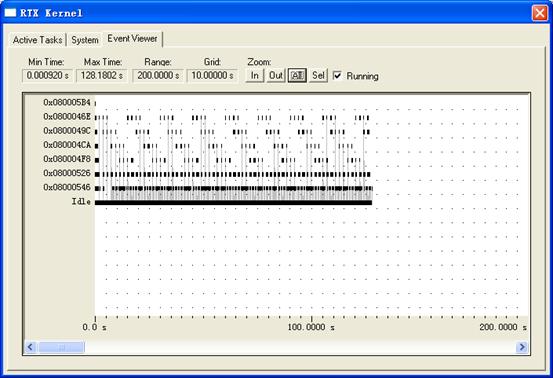Switch to the Active Tasks tab
This screenshot has height=378, width=553.
37,40
